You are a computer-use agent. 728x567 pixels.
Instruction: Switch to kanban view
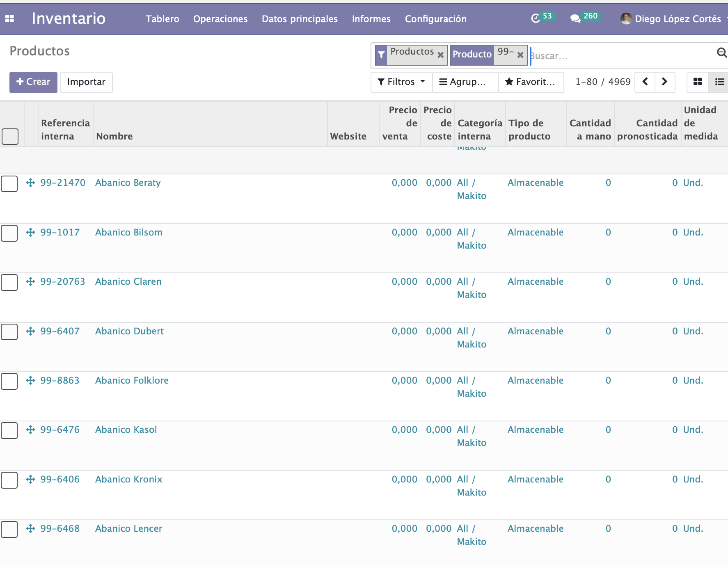pyautogui.click(x=698, y=82)
